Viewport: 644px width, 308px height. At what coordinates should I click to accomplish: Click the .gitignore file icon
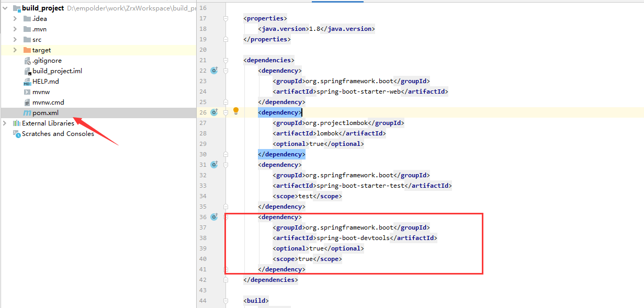pos(28,61)
